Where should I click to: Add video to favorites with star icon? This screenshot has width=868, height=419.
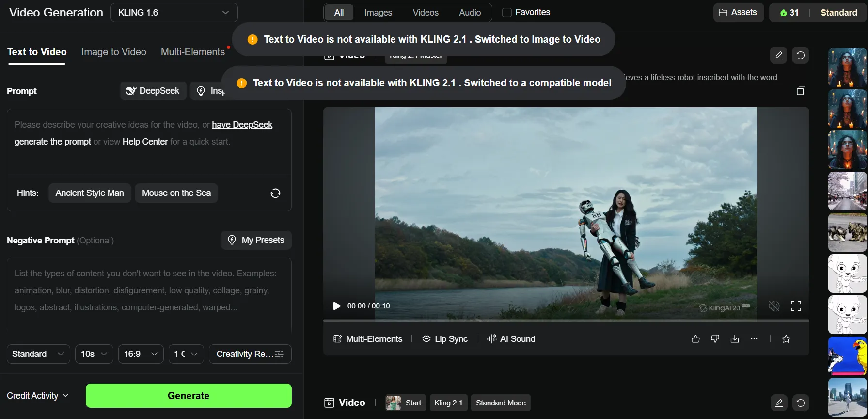[x=786, y=339]
